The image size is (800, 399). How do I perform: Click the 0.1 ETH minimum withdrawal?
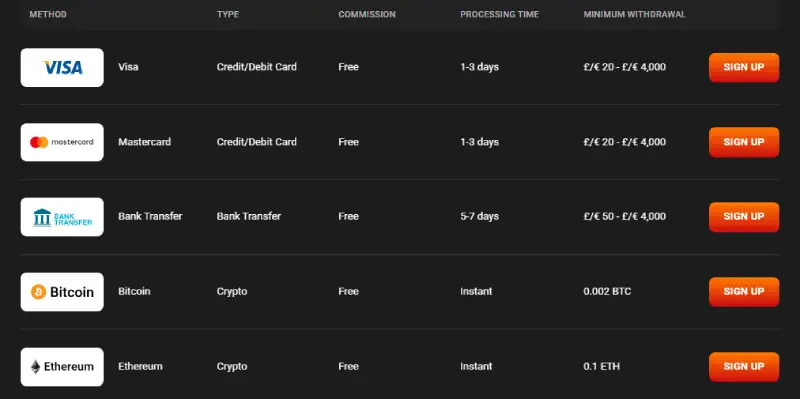point(602,366)
